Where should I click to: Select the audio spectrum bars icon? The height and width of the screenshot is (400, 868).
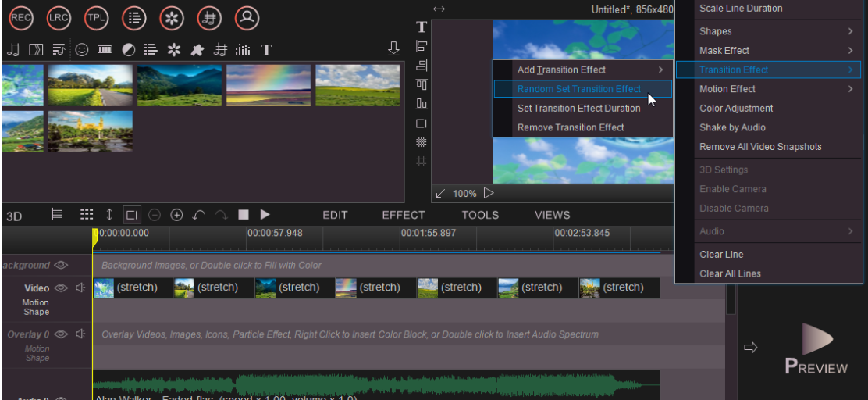(x=243, y=50)
